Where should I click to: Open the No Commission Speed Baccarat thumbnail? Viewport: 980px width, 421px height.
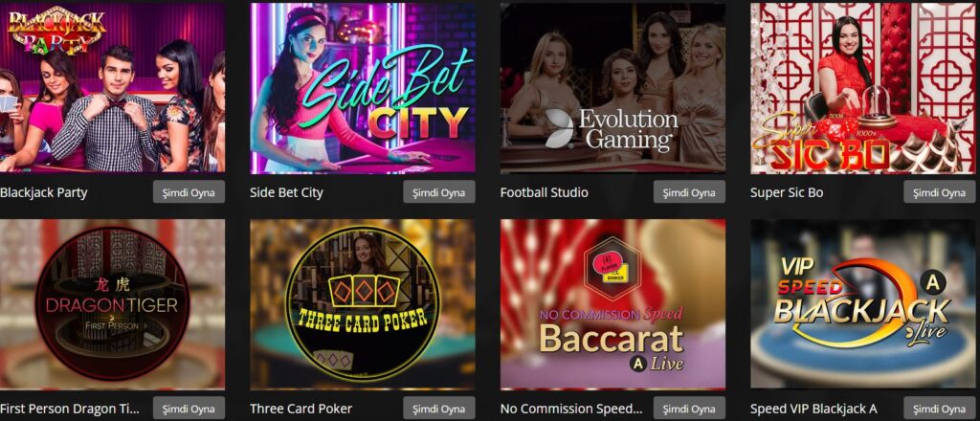point(613,304)
